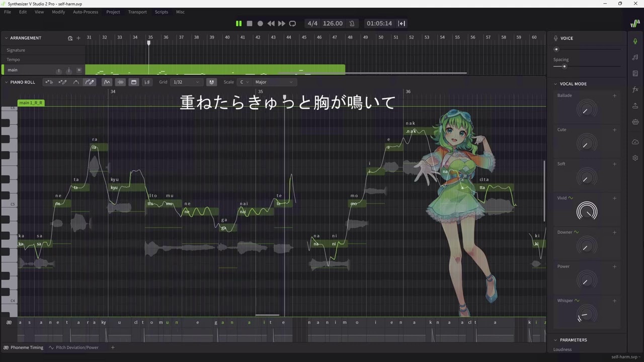Screen dimensions: 644x362
Task: Toggle the clapperboard display icon in the piano roll
Action: click(133, 82)
